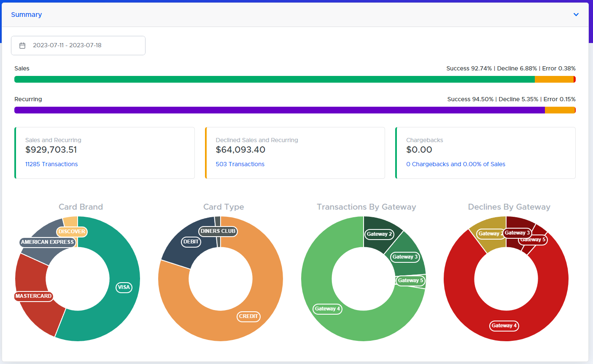Screen dimensions: 593x364
Task: Open the 11285 Transactions link
Action: [x=51, y=164]
